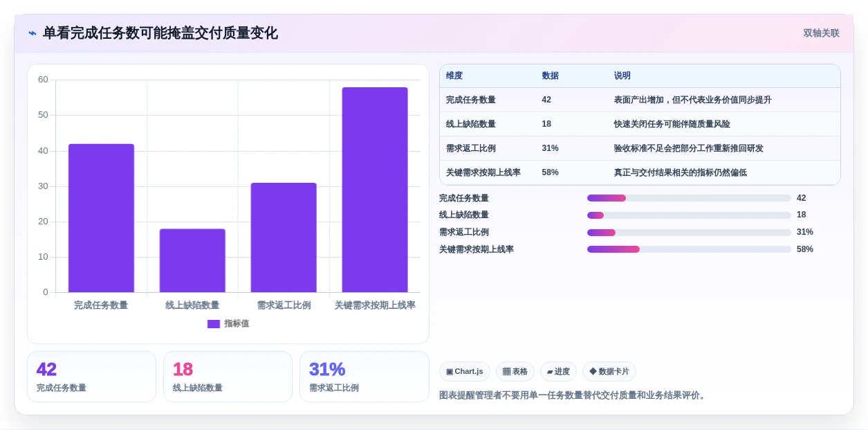Click the 双轴关联 label in header
The width and height of the screenshot is (868, 430).
point(821,33)
